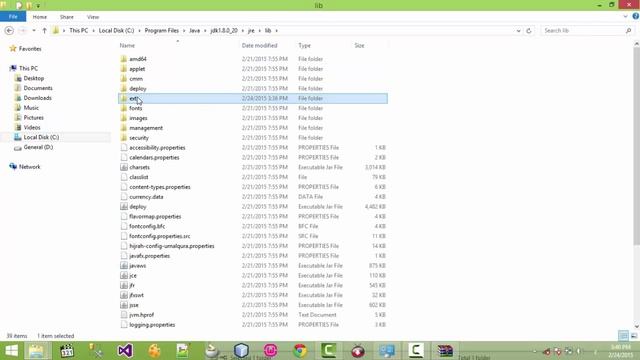
Task: Select the jfxswt jar file icon
Action: 124,295
